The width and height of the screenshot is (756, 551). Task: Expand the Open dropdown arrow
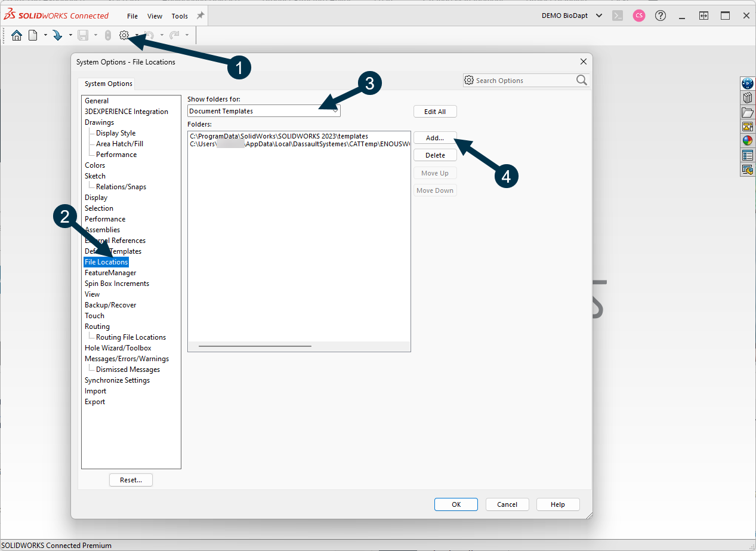coord(70,35)
